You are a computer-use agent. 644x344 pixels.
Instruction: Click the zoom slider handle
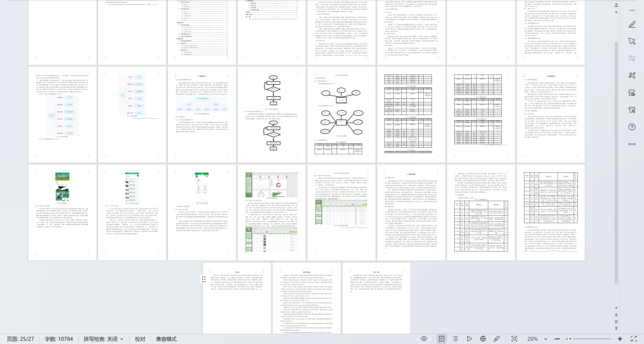coord(570,339)
